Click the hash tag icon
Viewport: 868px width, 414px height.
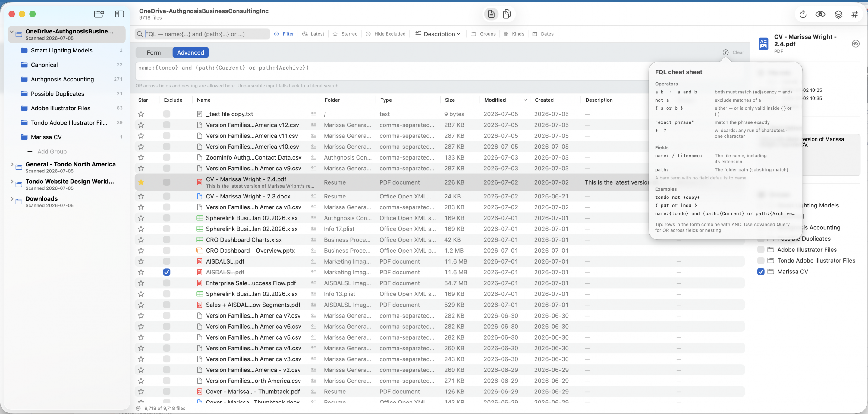click(x=855, y=14)
